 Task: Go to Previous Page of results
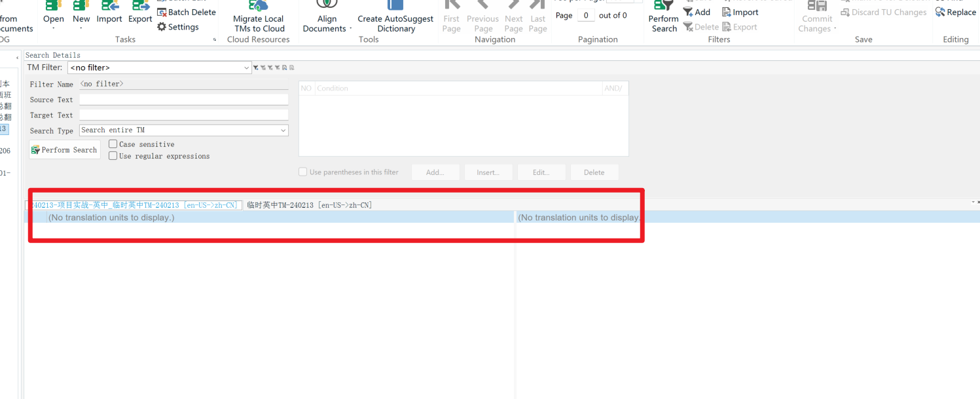[x=483, y=16]
